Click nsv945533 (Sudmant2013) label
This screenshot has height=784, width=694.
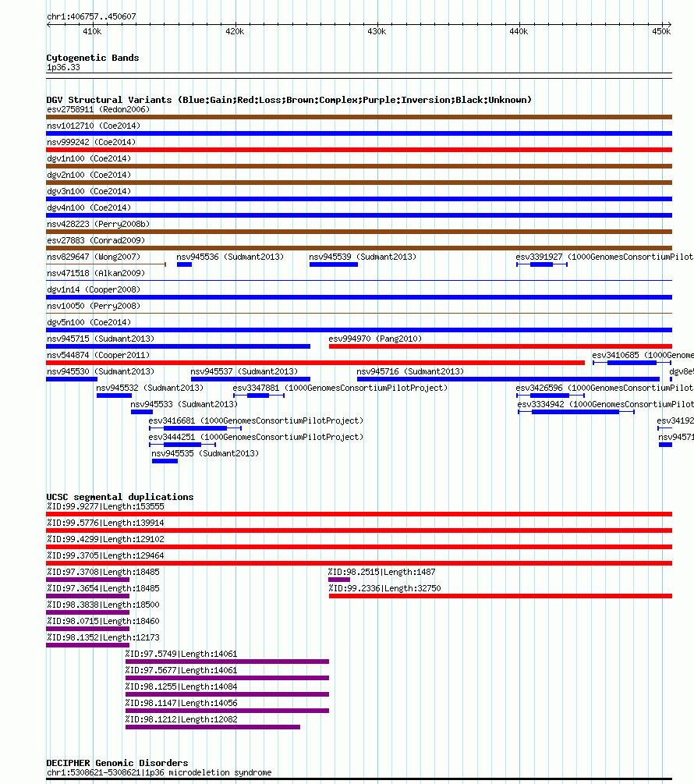click(184, 405)
